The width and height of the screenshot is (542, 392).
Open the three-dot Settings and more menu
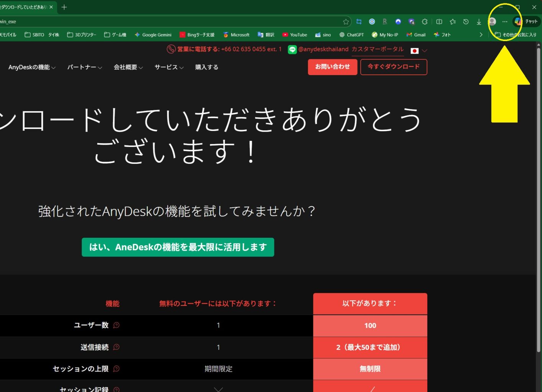(x=505, y=22)
